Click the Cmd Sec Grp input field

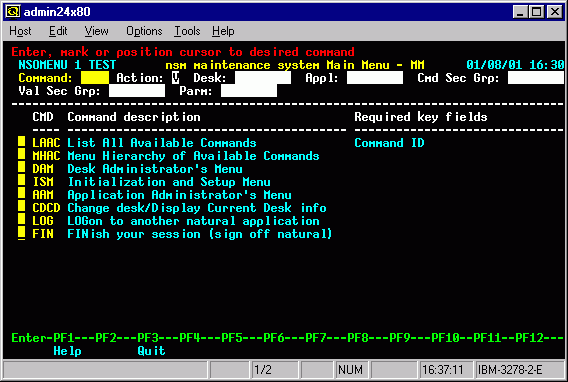[x=536, y=78]
